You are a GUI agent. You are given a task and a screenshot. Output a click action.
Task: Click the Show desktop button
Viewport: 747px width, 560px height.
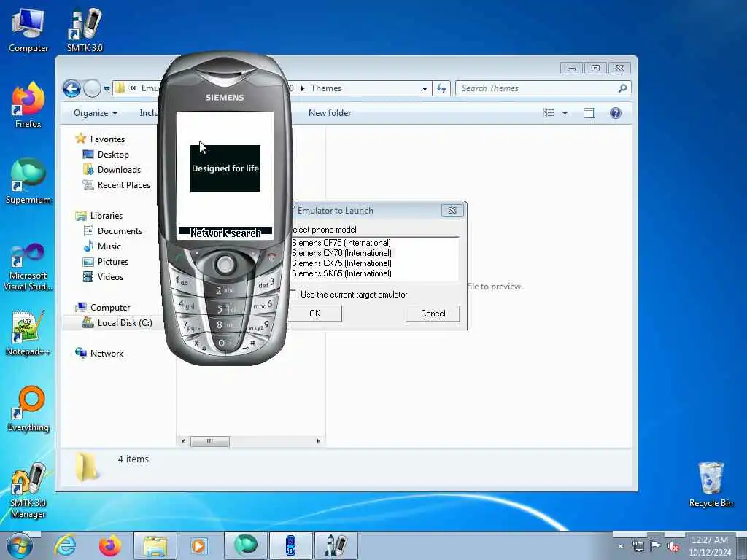pyautogui.click(x=741, y=545)
